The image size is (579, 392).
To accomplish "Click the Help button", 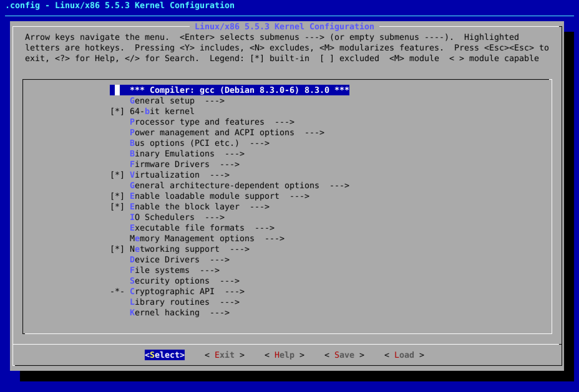I will pos(285,355).
